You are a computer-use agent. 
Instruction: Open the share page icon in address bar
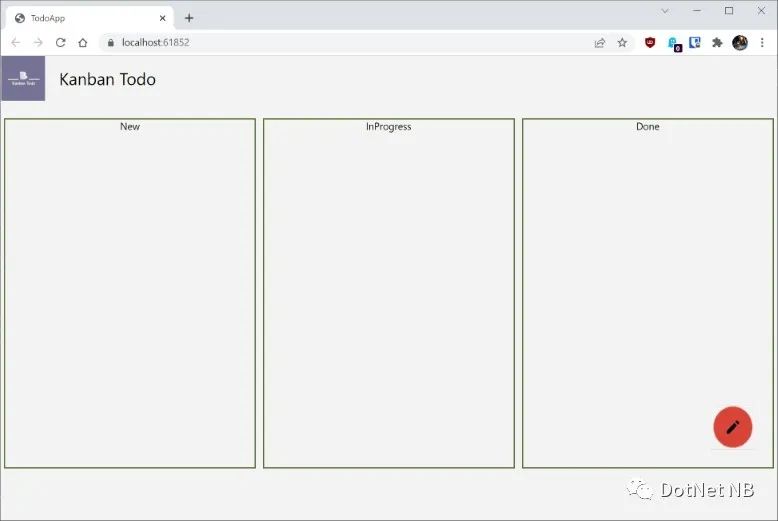[x=600, y=43]
